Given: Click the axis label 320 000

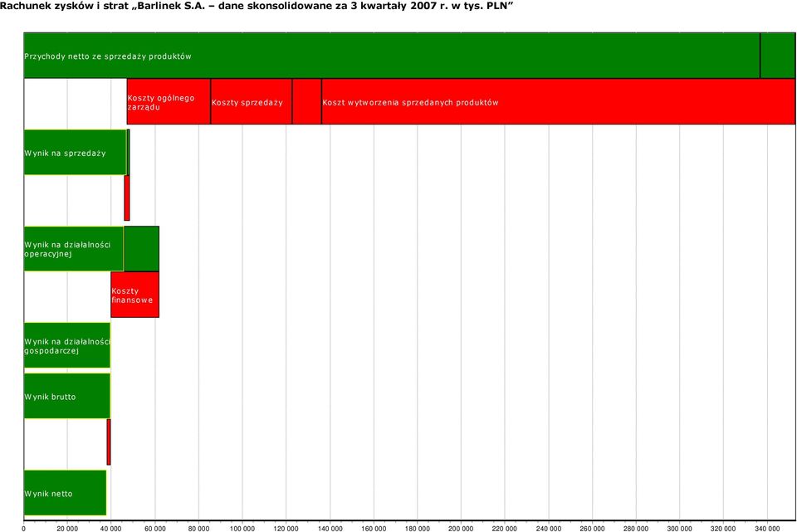Looking at the screenshot, I should point(723,529).
